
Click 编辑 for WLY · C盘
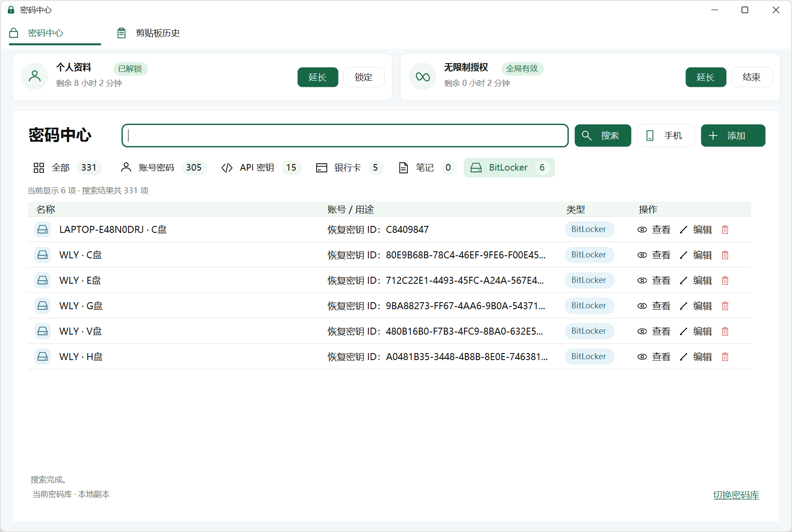pyautogui.click(x=696, y=255)
